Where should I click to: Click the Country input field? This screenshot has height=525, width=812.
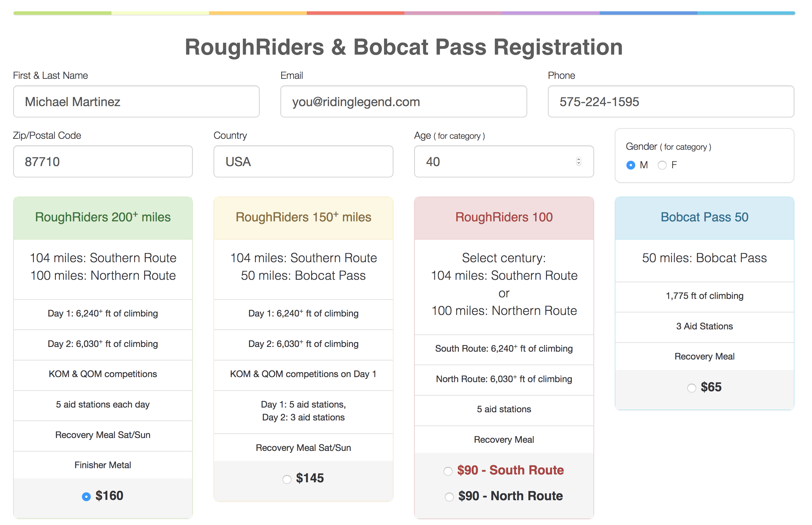coord(303,162)
